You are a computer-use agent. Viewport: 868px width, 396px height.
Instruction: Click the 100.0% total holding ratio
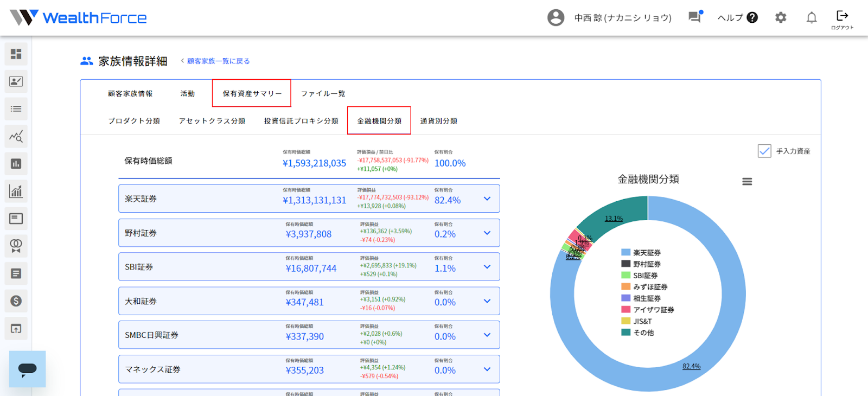(450, 163)
